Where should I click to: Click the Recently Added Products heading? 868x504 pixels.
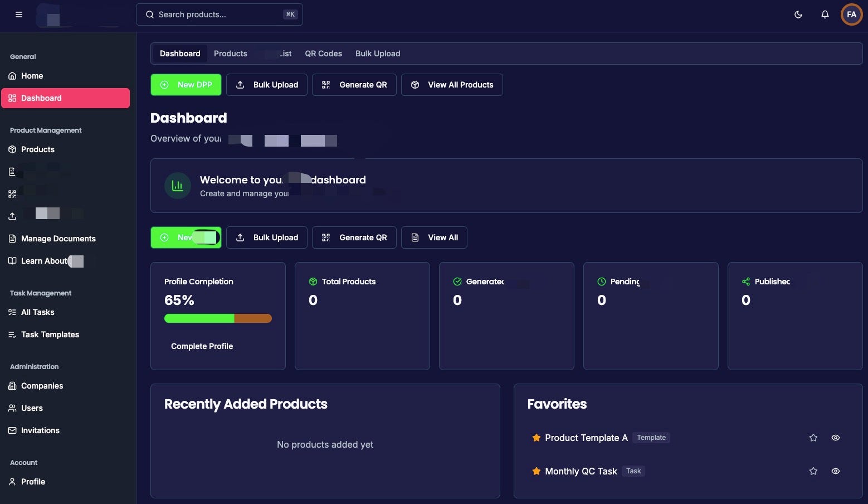(246, 404)
